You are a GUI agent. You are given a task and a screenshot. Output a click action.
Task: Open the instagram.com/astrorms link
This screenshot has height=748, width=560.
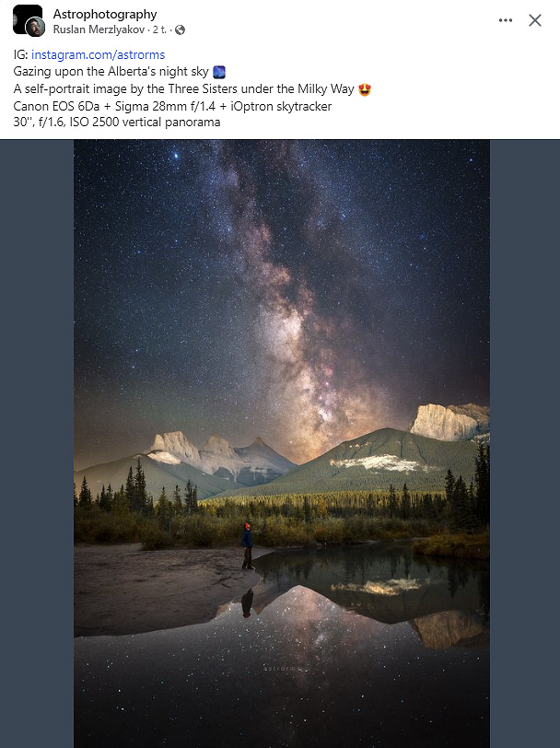tap(98, 55)
